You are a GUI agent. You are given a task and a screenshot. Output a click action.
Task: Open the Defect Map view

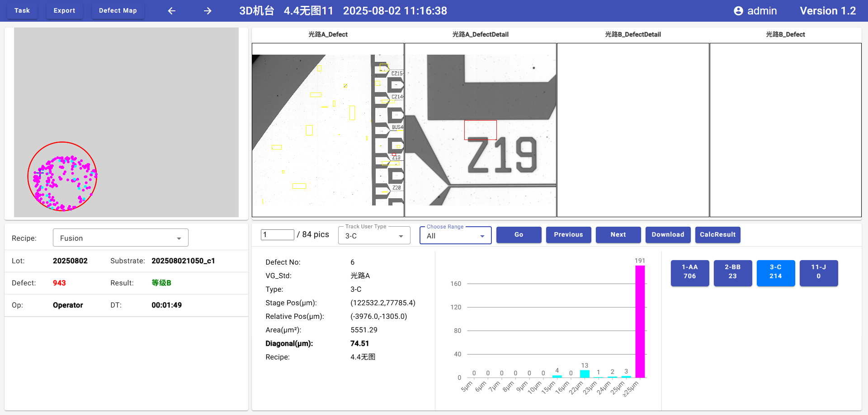[x=118, y=10]
